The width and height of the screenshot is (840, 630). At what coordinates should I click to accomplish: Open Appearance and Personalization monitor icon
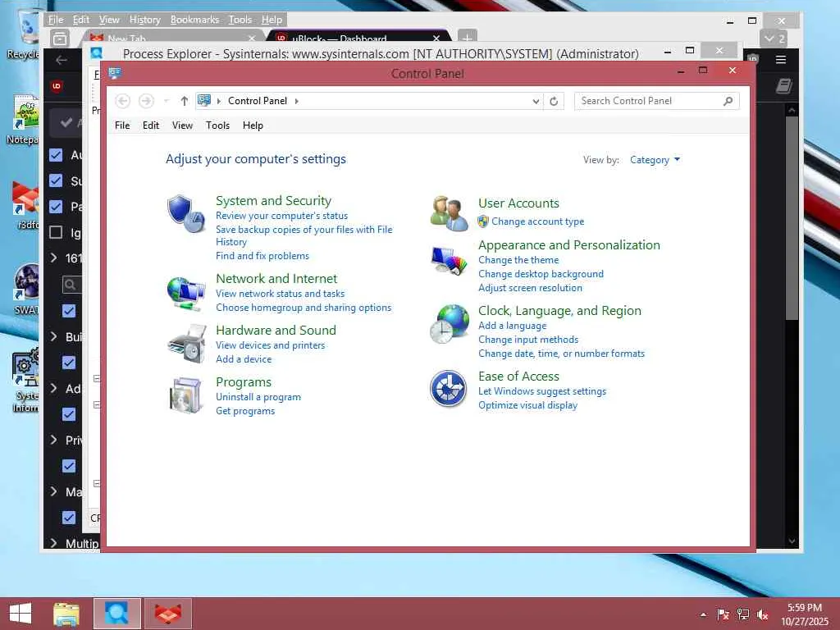(x=449, y=260)
